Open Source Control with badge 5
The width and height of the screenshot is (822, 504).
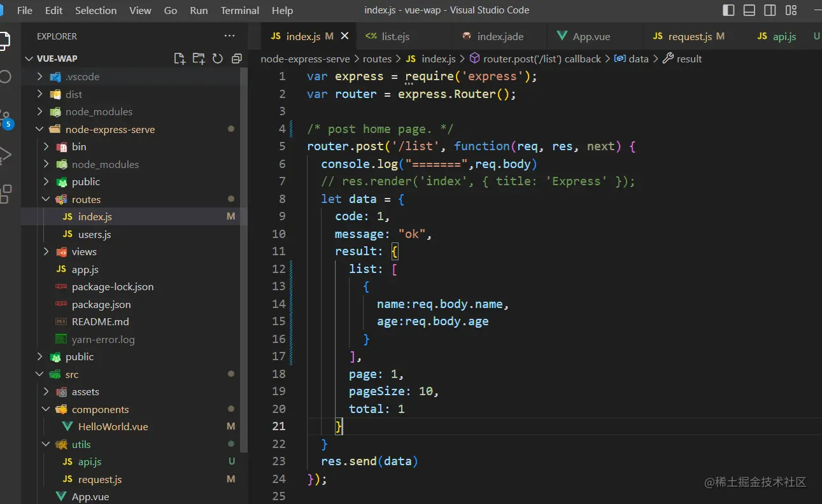[6, 118]
